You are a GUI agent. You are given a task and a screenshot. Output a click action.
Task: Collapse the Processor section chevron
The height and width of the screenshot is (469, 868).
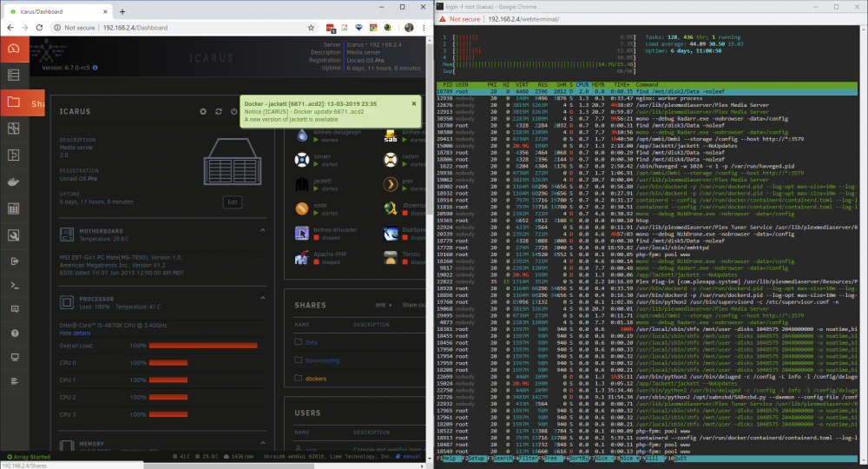coord(262,299)
